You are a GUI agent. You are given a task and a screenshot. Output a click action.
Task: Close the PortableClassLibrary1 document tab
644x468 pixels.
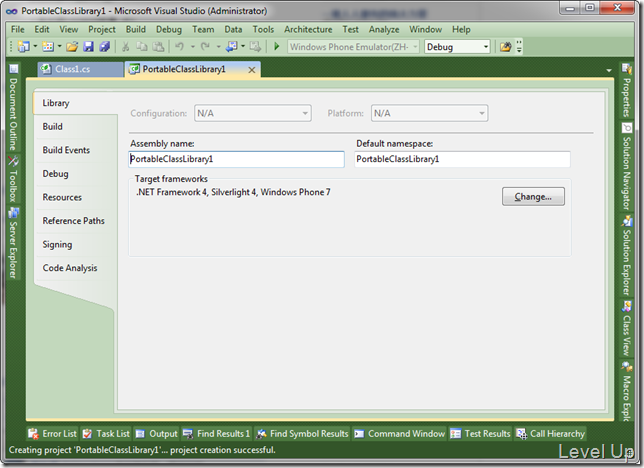tap(252, 70)
